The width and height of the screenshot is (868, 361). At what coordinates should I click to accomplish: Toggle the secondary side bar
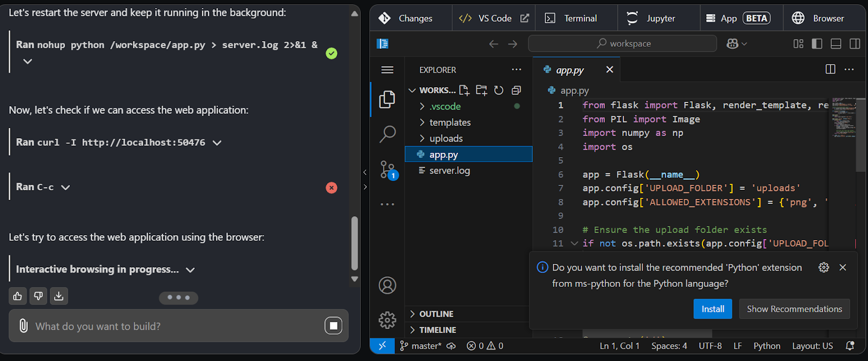(855, 44)
